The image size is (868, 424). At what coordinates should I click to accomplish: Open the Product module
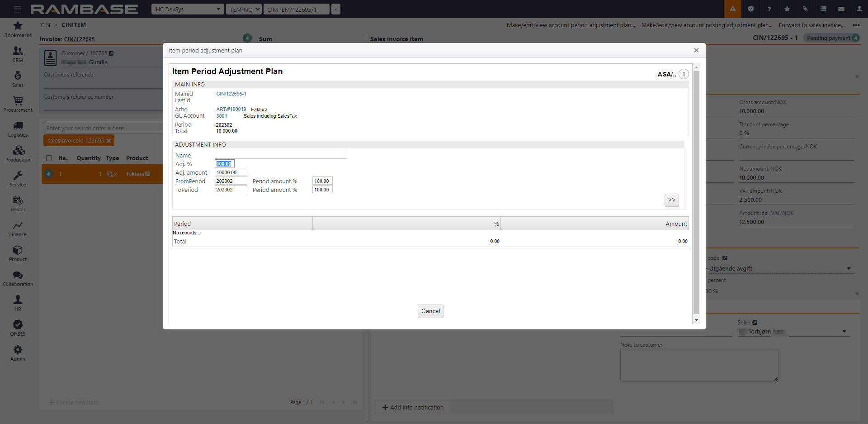click(18, 254)
